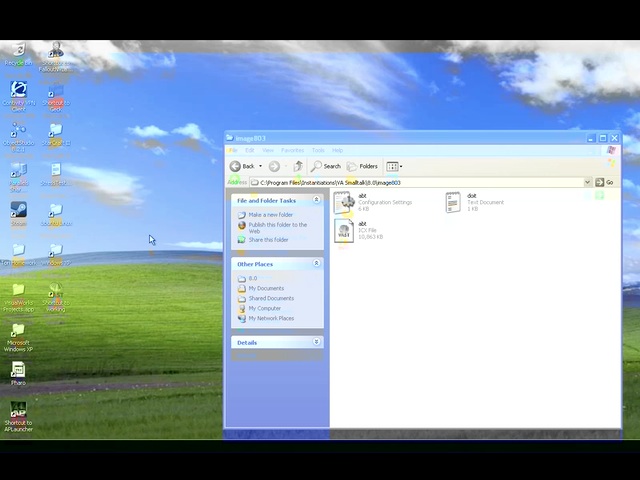Screen dimensions: 640x480
Task: Open Shared Documents from Other Places
Action: coord(271,298)
